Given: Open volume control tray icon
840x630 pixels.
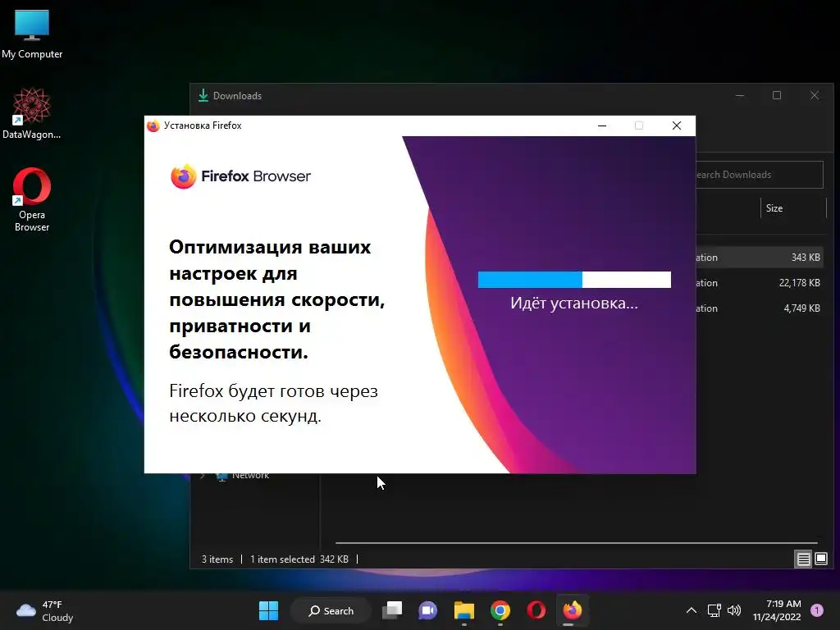Looking at the screenshot, I should [734, 610].
